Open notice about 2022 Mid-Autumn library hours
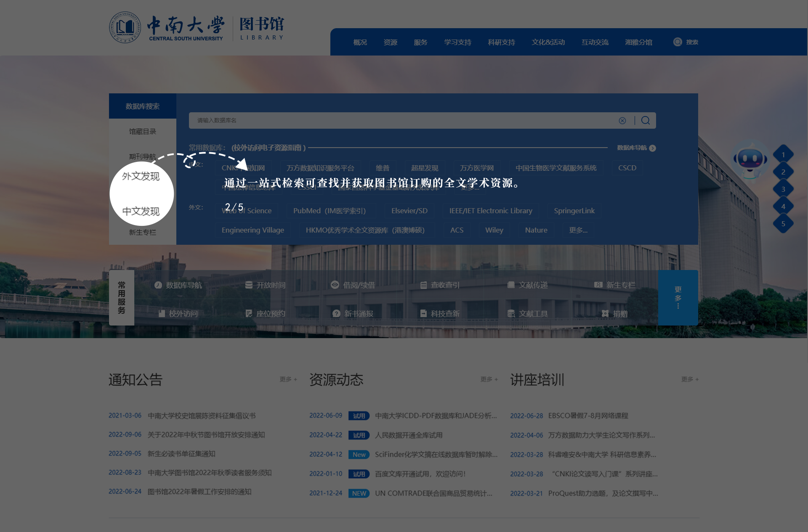 coord(206,435)
